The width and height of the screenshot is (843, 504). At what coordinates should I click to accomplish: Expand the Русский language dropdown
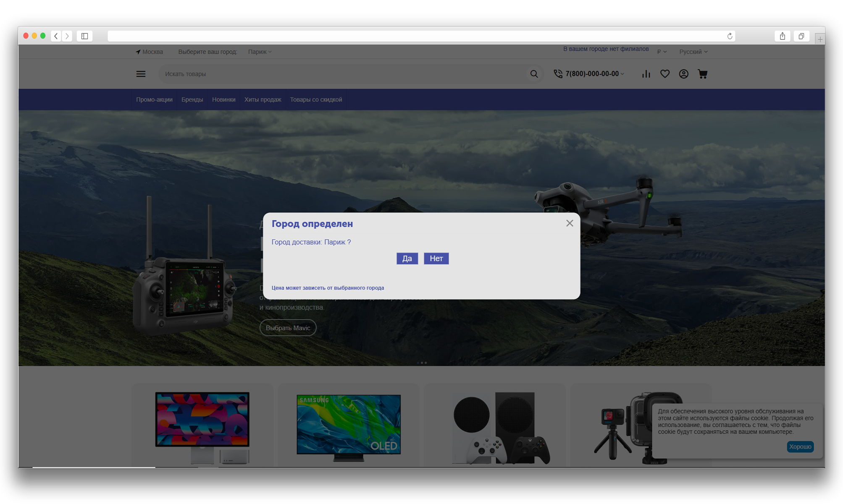693,52
